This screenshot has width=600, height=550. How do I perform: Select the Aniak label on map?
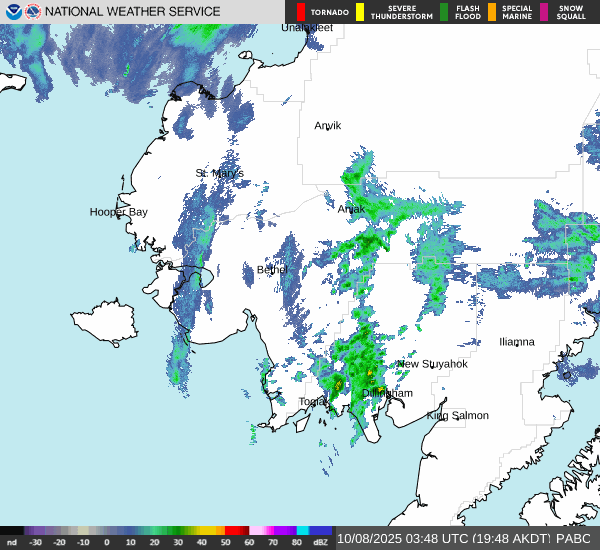tap(351, 210)
